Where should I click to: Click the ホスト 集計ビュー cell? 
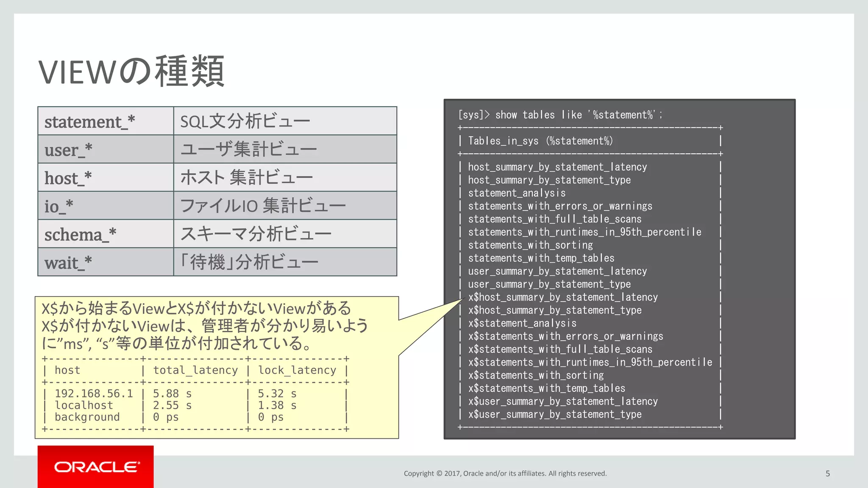coord(285,177)
